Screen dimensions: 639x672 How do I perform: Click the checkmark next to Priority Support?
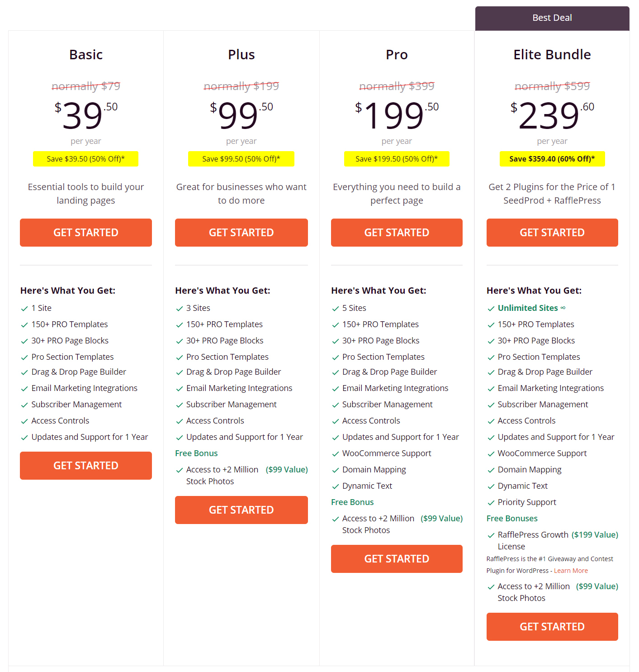click(491, 503)
